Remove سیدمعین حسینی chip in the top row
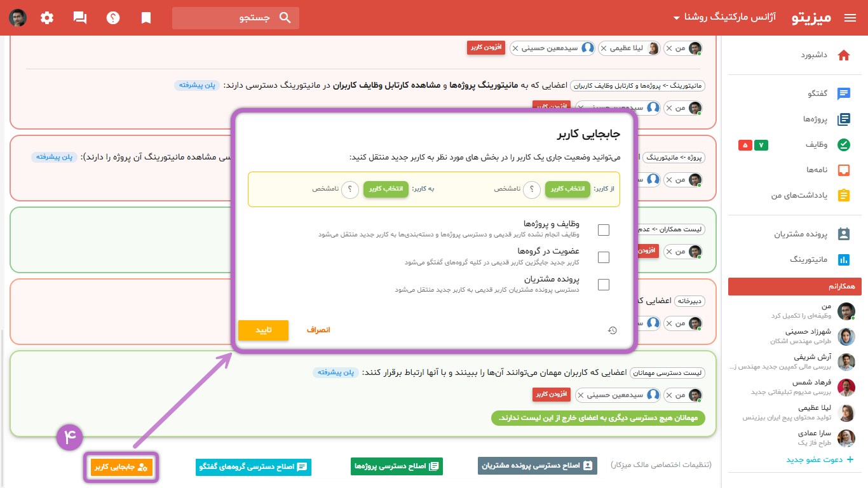 tap(515, 48)
